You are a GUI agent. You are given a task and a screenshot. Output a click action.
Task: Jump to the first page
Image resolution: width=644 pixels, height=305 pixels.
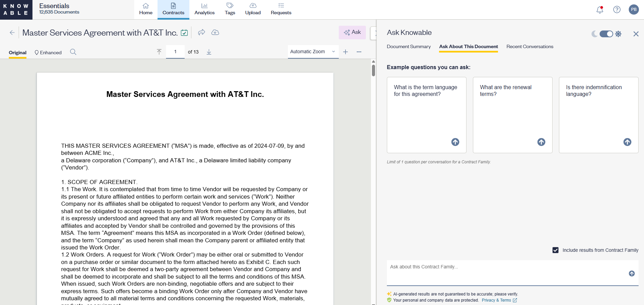[159, 52]
